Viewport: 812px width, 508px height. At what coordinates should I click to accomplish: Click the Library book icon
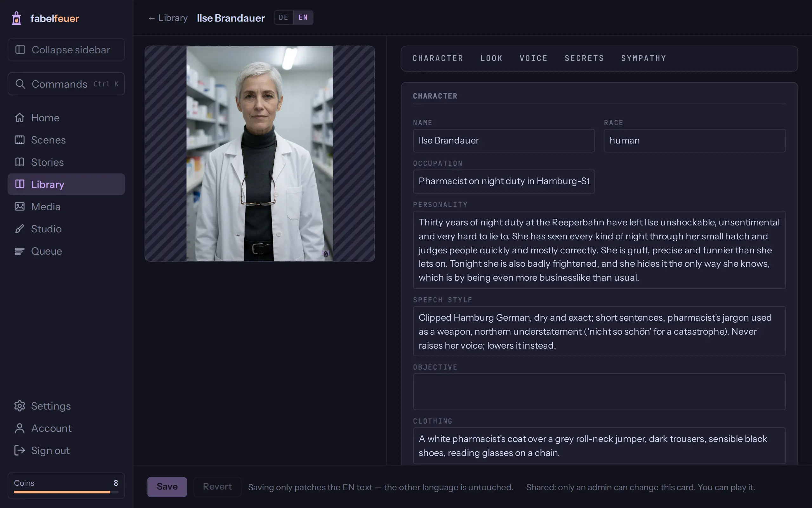(x=19, y=184)
